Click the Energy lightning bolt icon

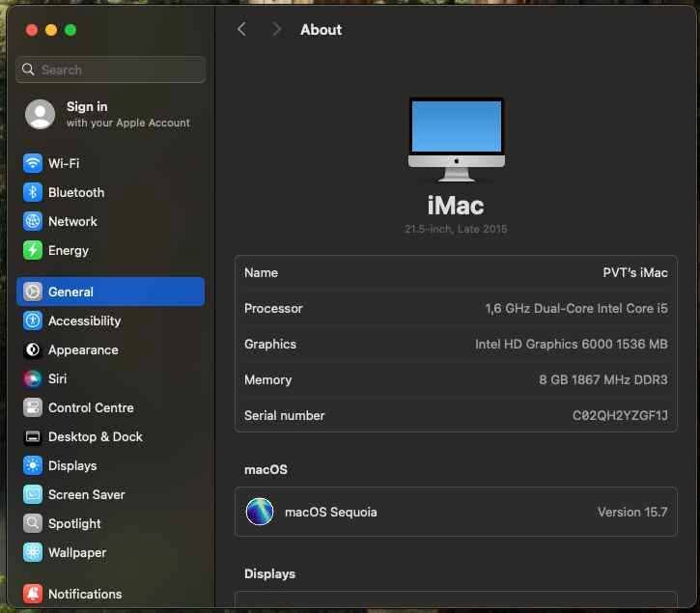pyautogui.click(x=33, y=250)
